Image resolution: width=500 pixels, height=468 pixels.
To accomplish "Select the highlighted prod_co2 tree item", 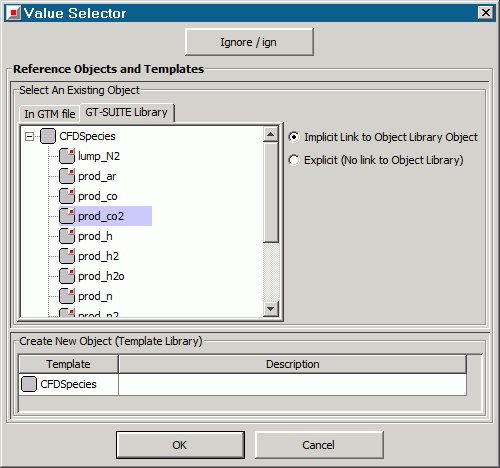I will click(x=105, y=216).
